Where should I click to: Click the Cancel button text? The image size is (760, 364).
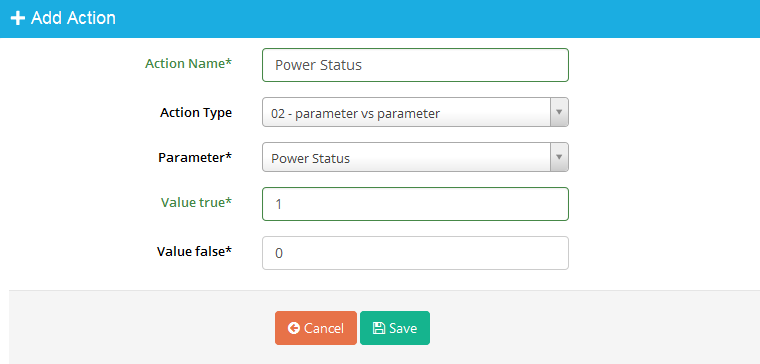tap(324, 328)
